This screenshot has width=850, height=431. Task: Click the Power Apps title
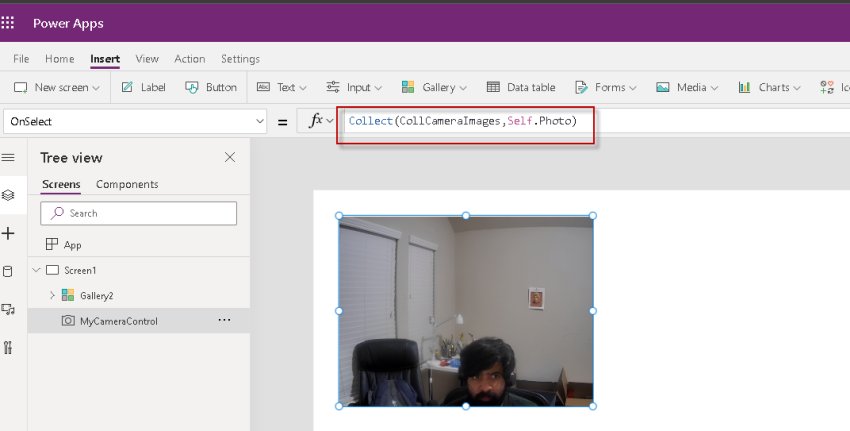(x=68, y=23)
